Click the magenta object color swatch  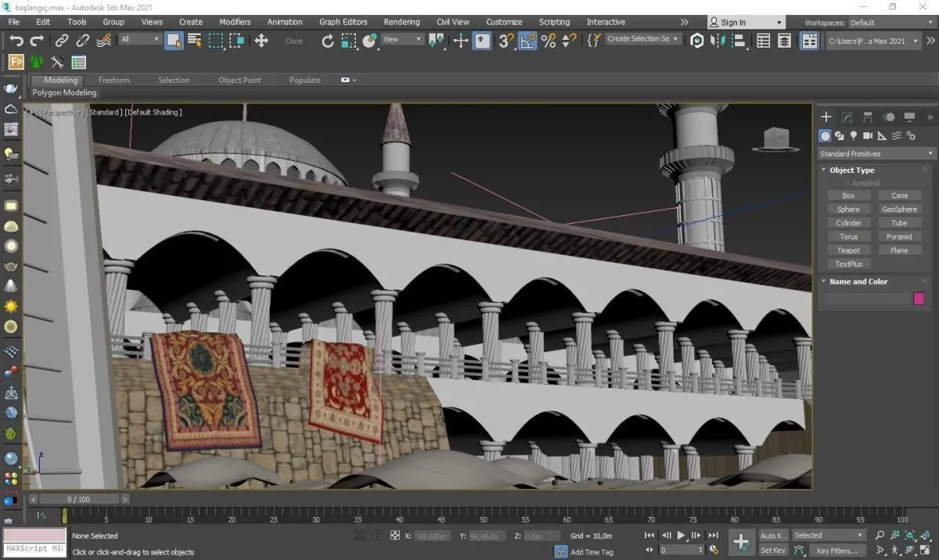919,299
